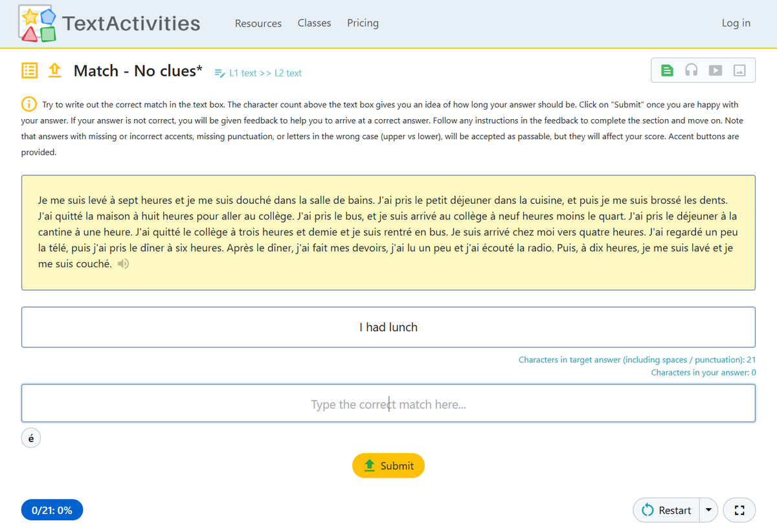The height and width of the screenshot is (532, 777).
Task: Click the TextActivities logo
Action: [x=109, y=23]
